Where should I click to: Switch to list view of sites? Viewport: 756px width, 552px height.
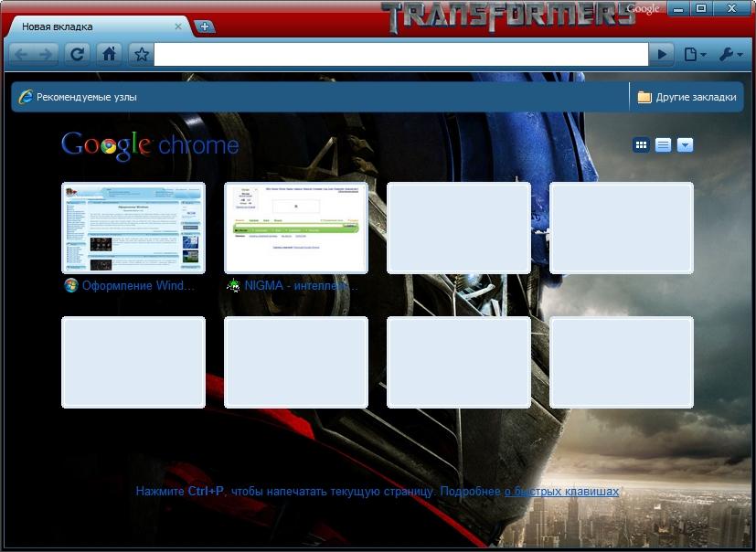point(663,144)
